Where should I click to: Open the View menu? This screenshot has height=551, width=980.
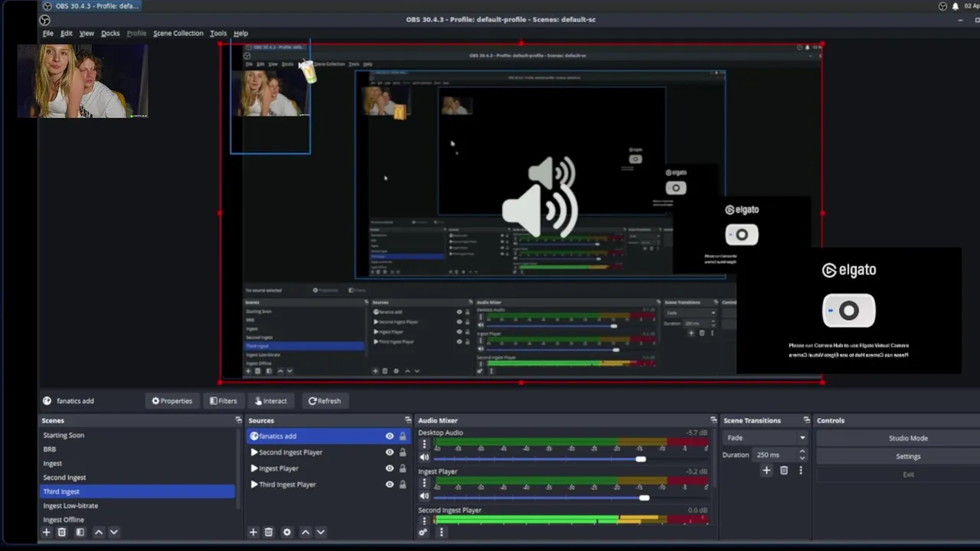point(87,34)
